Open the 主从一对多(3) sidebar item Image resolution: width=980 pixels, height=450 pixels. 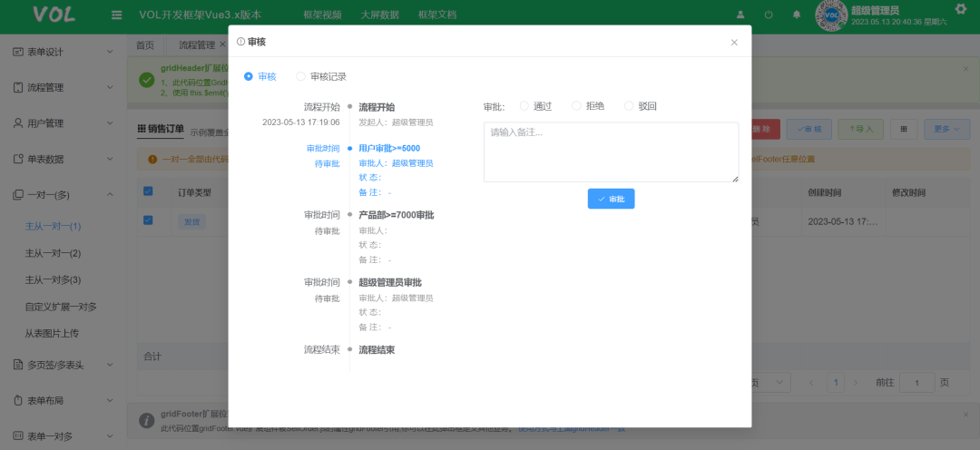tap(53, 279)
